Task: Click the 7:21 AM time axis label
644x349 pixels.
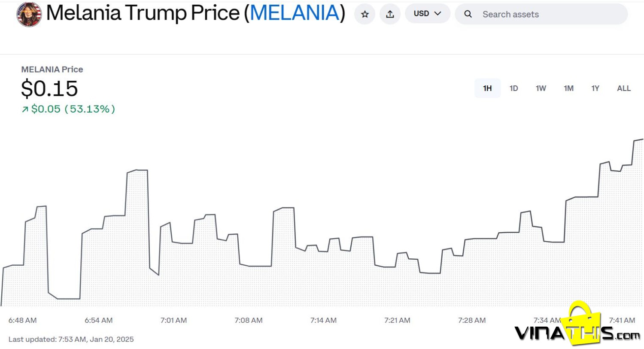Action: (397, 320)
